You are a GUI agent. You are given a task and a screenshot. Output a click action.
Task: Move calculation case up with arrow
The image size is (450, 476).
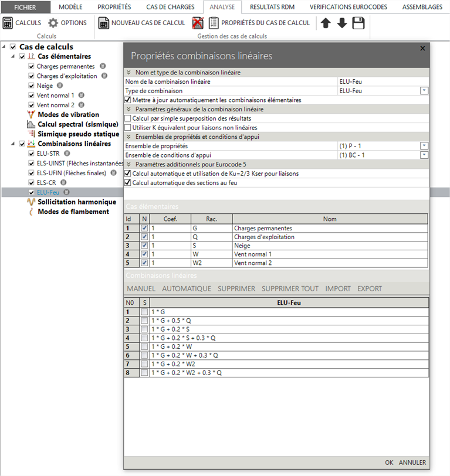click(326, 23)
